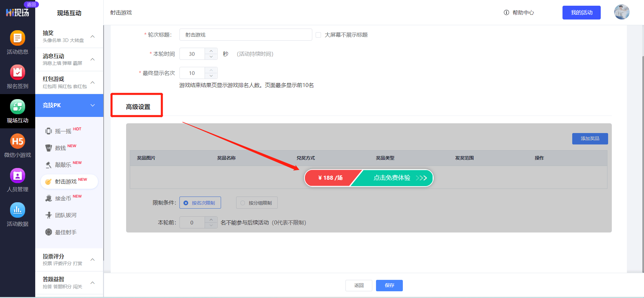Click the 帮助中心 info icon
644x298 pixels.
(506, 12)
